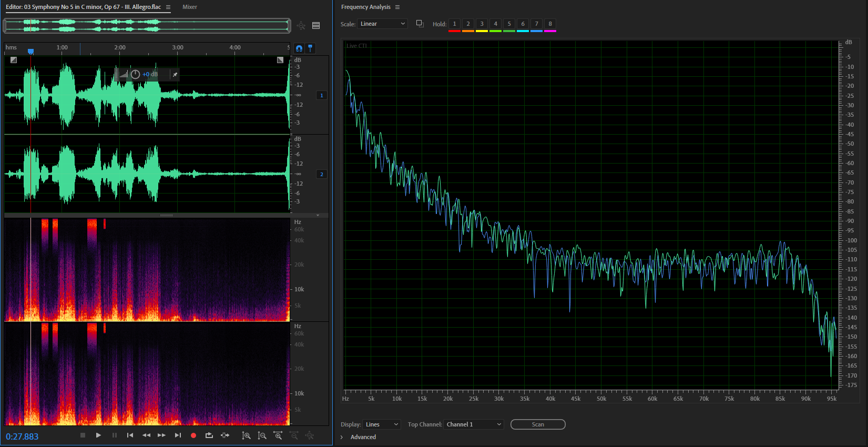Image resolution: width=868 pixels, height=447 pixels.
Task: Start playback with the Play button
Action: [x=98, y=435]
